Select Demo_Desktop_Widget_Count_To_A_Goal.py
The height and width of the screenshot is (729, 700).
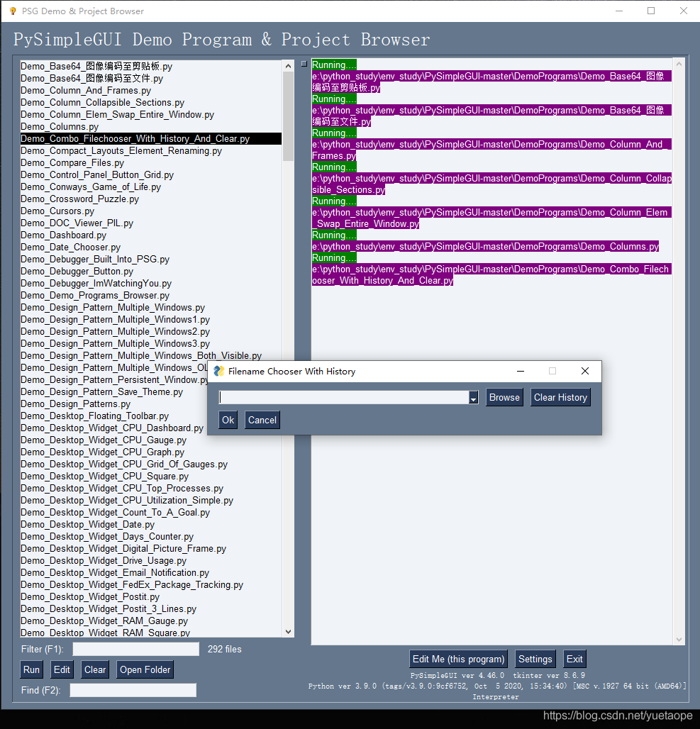150,513
